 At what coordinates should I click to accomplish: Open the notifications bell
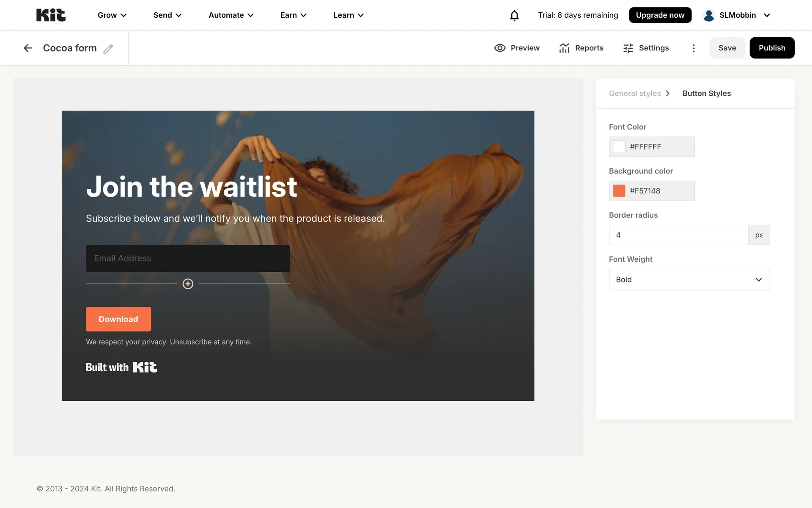tap(514, 15)
